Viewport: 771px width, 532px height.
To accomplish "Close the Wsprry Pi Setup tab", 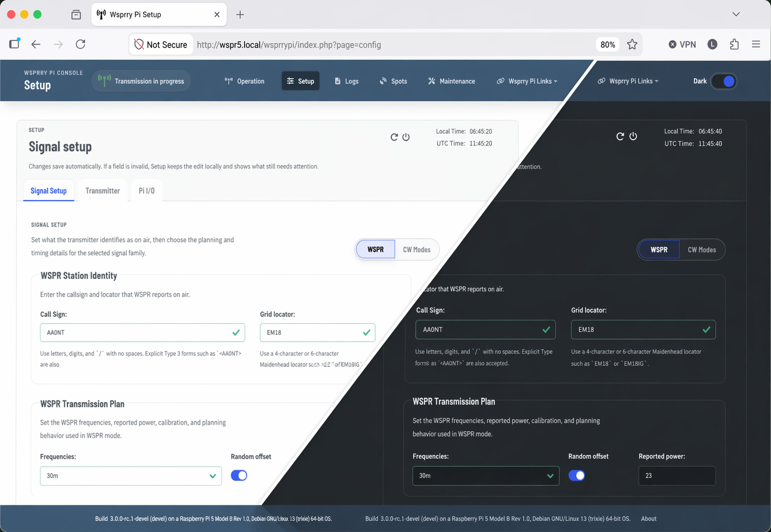I will point(217,14).
